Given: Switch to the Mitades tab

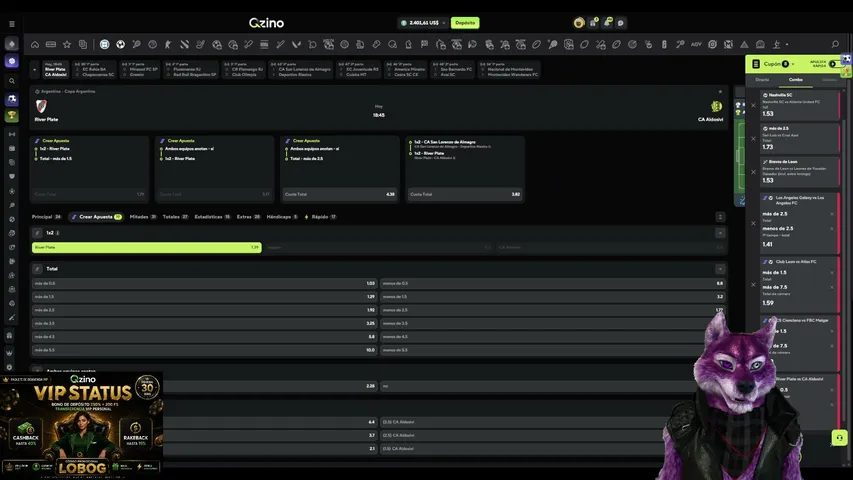Looking at the screenshot, I should [143, 217].
